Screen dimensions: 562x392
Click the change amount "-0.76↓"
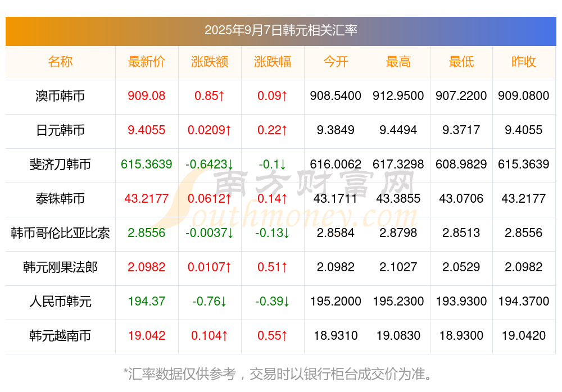[210, 302]
